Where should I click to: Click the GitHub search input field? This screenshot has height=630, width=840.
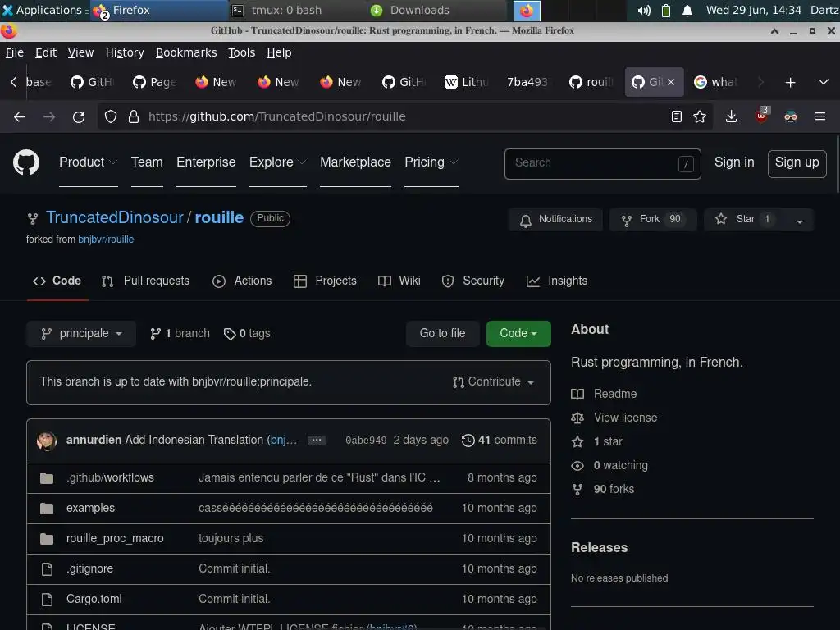click(x=602, y=163)
